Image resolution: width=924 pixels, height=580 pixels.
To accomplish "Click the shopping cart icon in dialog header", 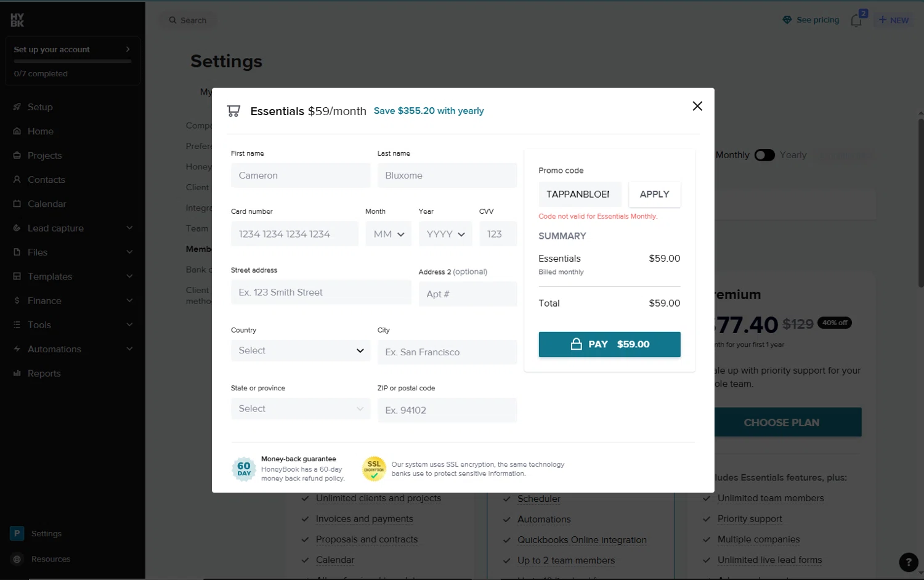I will [x=233, y=111].
